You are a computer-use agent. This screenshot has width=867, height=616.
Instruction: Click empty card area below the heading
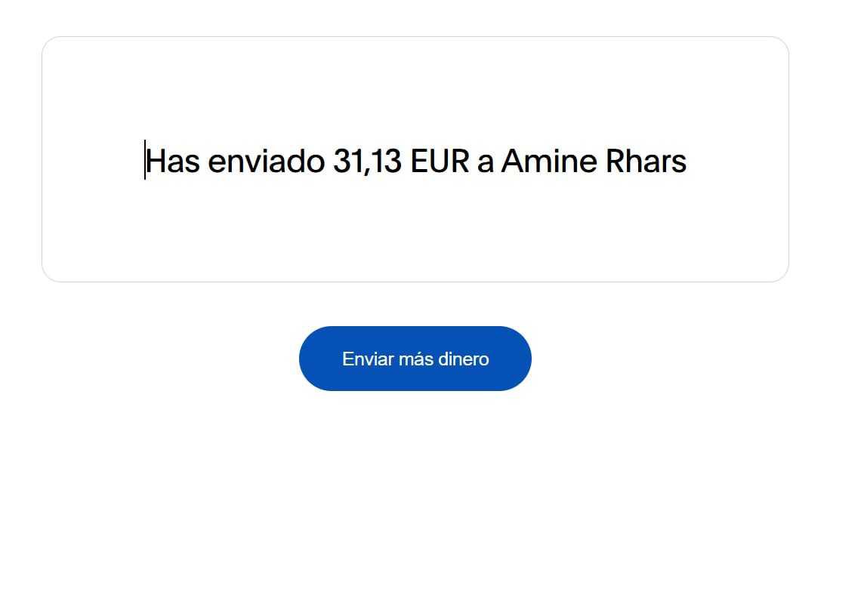[415, 232]
